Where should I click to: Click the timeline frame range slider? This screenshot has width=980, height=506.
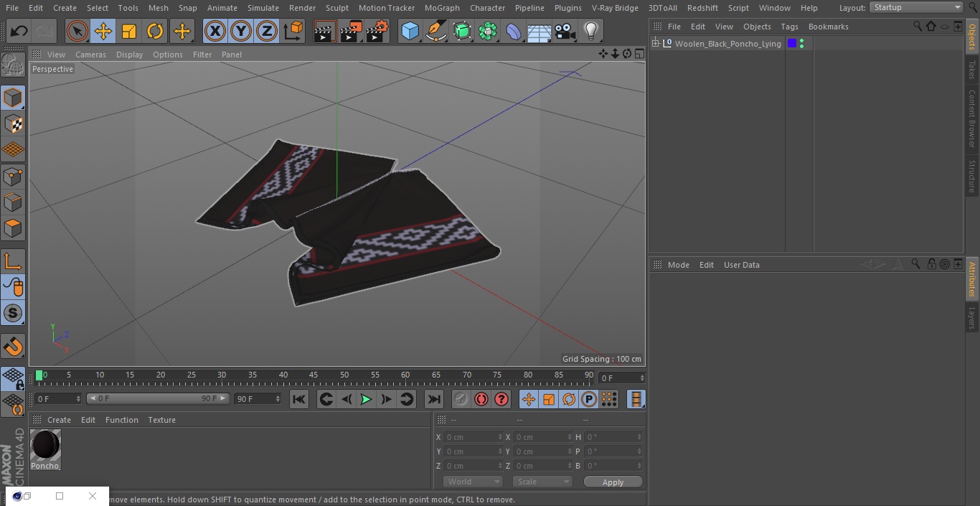click(158, 398)
